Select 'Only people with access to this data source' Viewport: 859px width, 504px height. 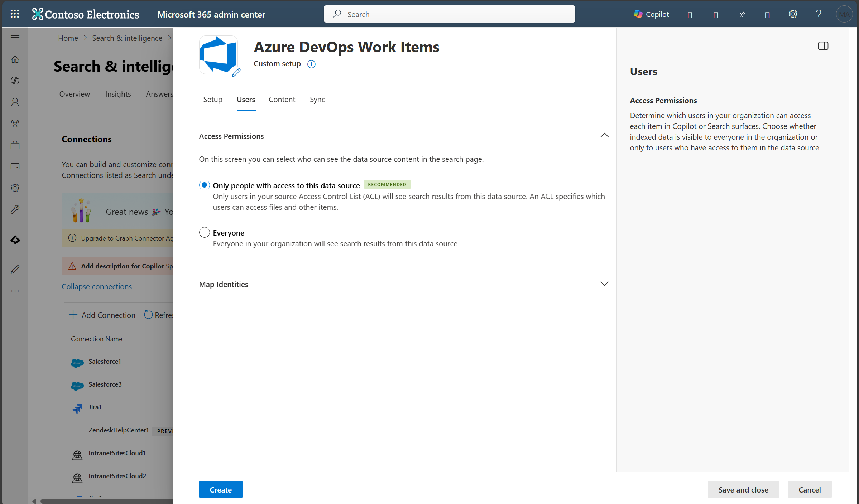(204, 185)
